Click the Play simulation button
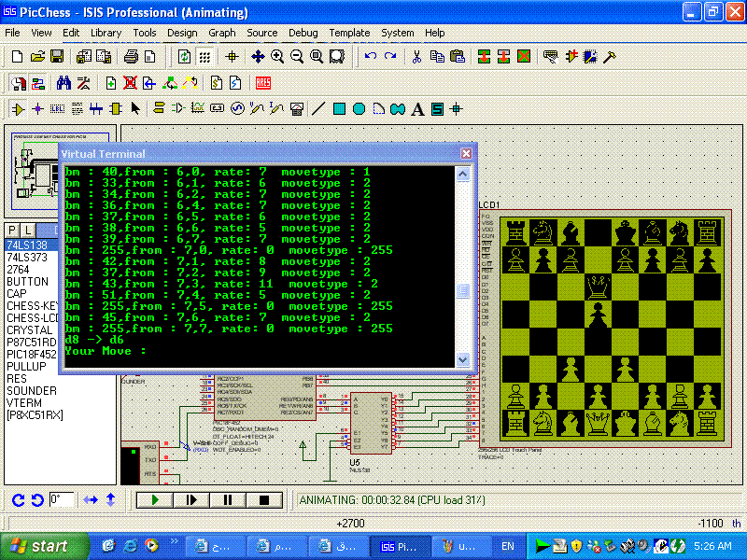 pos(155,500)
